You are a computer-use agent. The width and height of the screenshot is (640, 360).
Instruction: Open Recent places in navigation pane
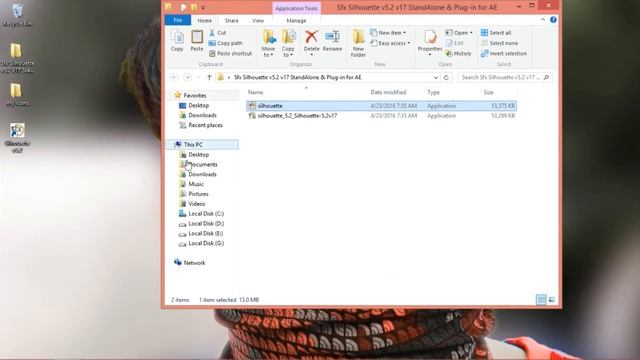[x=205, y=125]
